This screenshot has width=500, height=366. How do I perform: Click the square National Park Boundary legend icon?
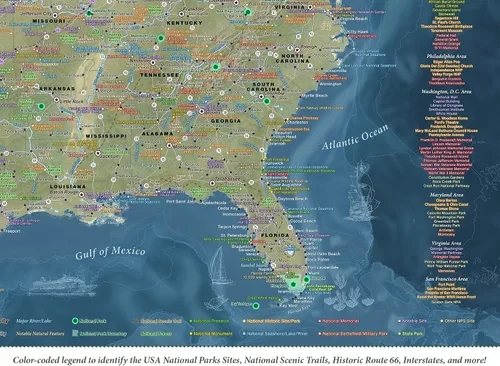pos(75,333)
